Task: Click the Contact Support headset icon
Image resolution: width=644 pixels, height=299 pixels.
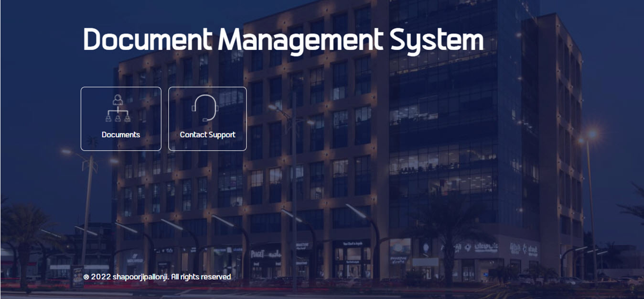Action: coord(205,108)
